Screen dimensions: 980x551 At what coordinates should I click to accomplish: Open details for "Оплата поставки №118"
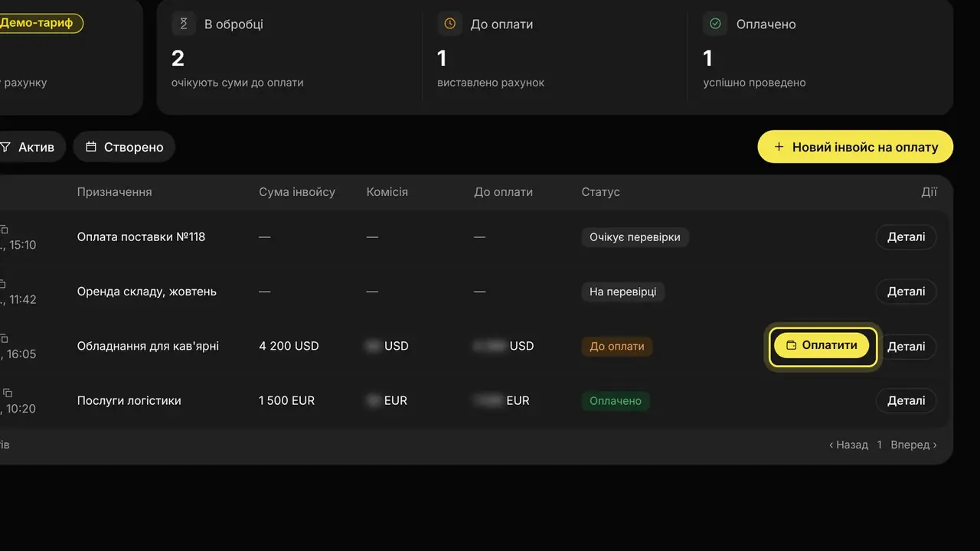[906, 236]
